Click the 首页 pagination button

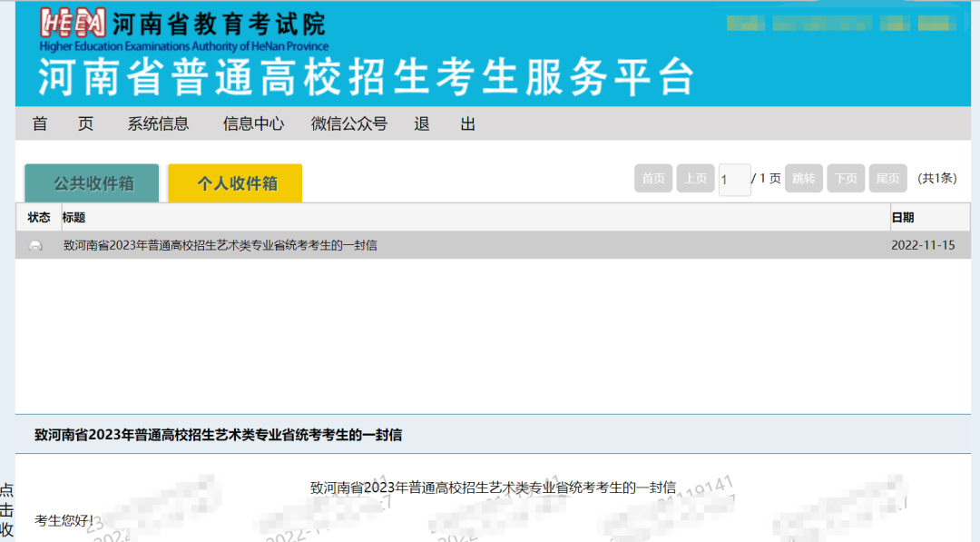pos(653,178)
